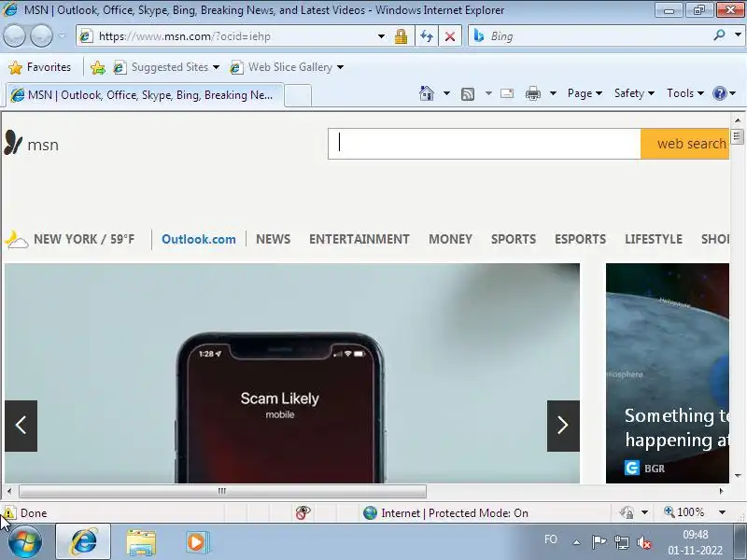This screenshot has width=747, height=560.
Task: Click the RSS feeds icon
Action: pyautogui.click(x=468, y=94)
